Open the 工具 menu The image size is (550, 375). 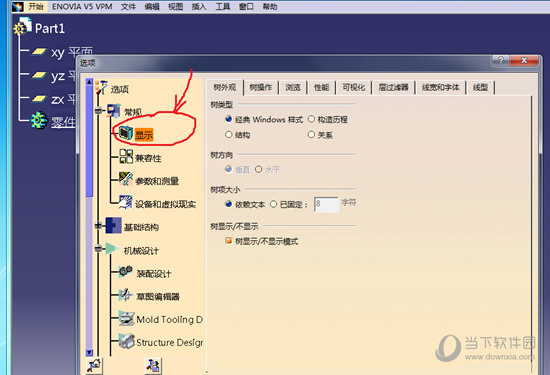click(x=222, y=7)
